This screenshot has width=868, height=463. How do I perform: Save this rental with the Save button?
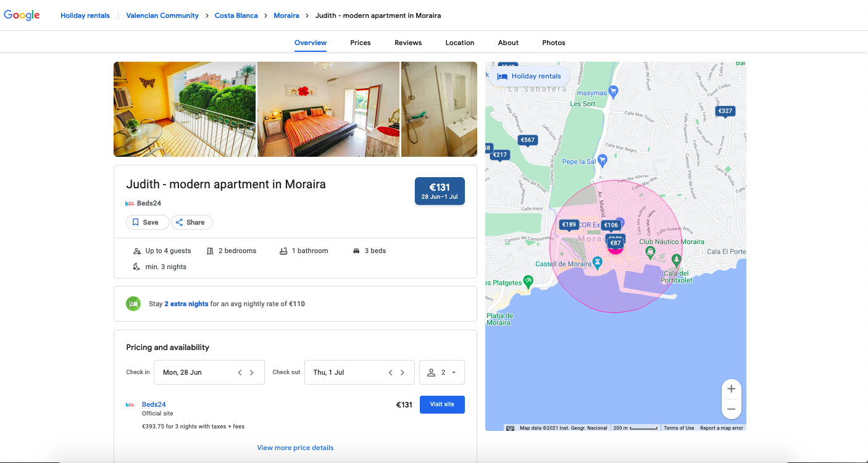148,222
